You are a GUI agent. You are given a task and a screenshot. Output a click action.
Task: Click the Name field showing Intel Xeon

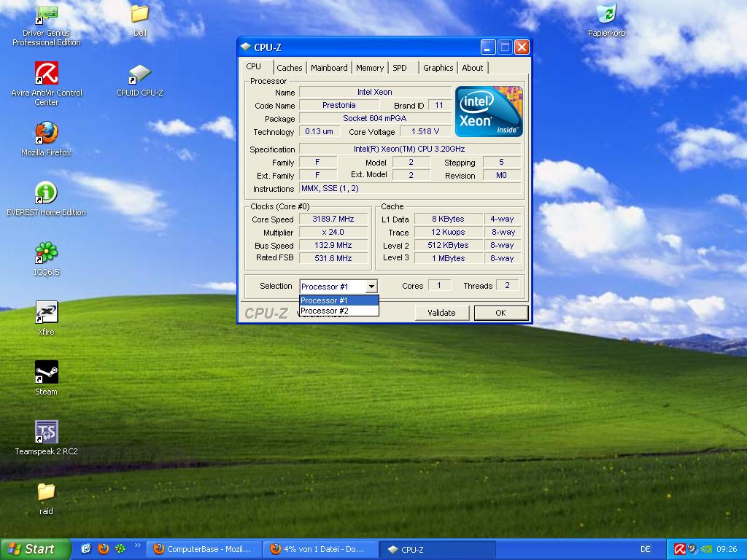pyautogui.click(x=375, y=92)
